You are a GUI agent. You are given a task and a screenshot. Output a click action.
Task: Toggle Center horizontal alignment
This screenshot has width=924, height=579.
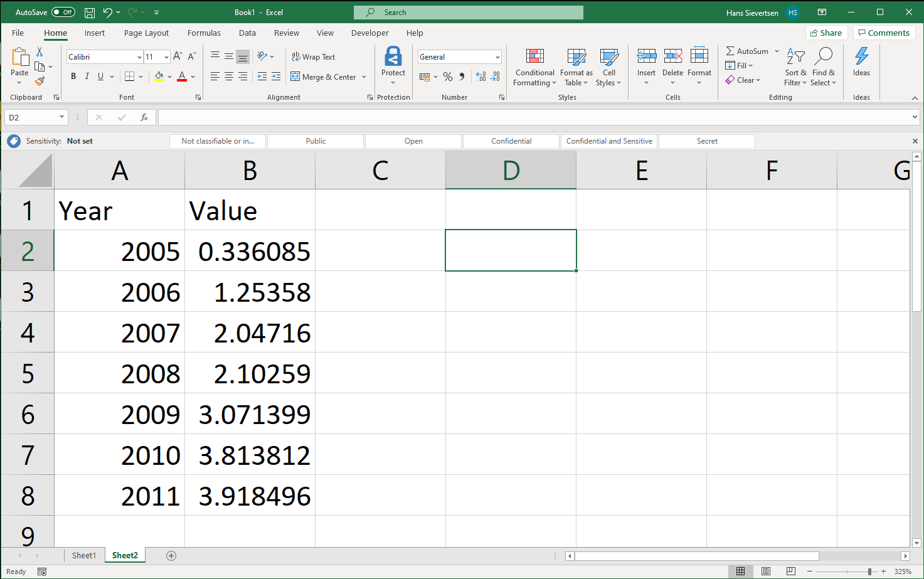click(229, 77)
